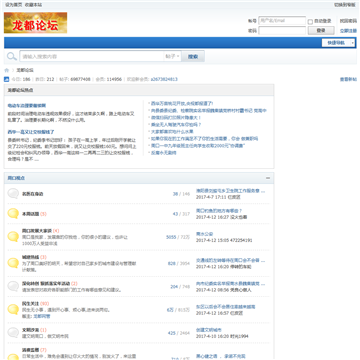
Task: Collapse the 周口视点 section with the minus button
Action: point(268,178)
